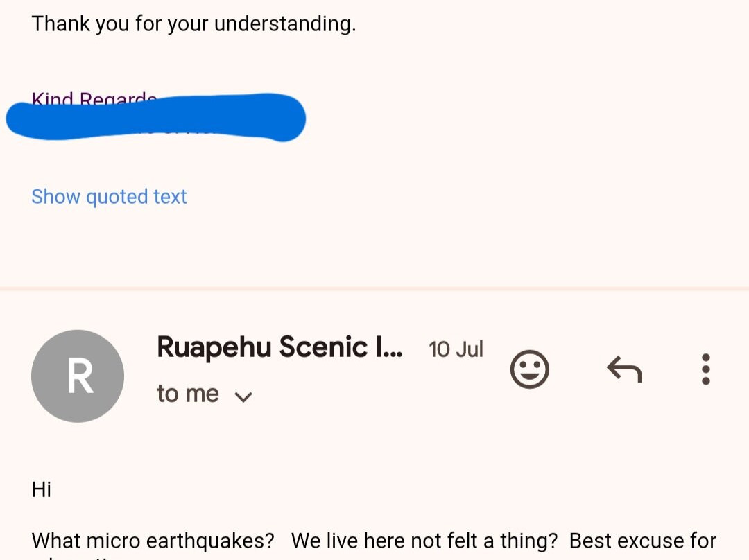Click the blue redacted signature scribble
This screenshot has height=560, width=749.
(156, 119)
